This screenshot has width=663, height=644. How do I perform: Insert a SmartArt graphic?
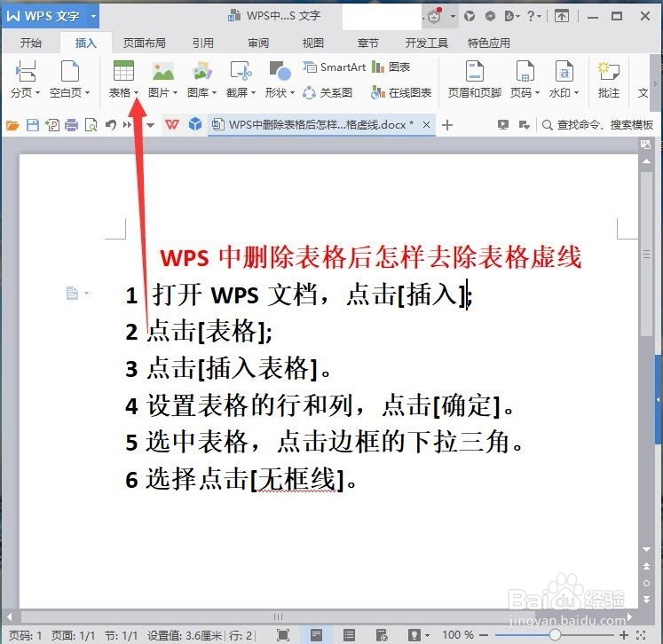click(335, 67)
